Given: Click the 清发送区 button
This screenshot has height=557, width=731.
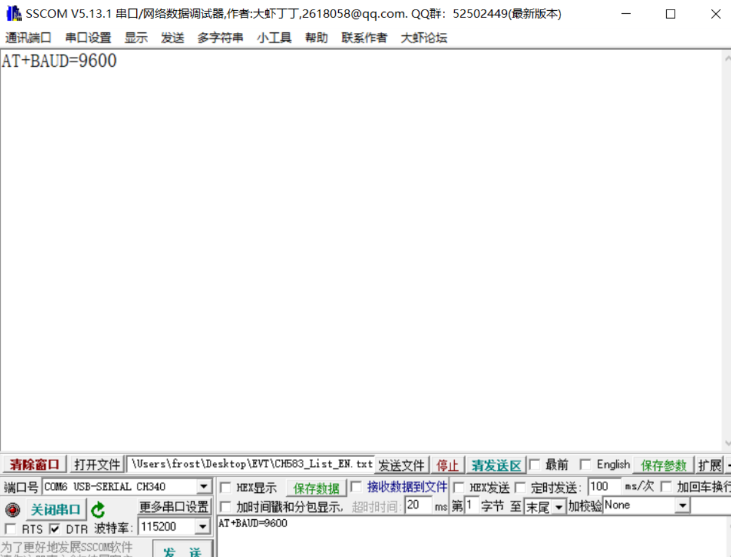Looking at the screenshot, I should [497, 465].
